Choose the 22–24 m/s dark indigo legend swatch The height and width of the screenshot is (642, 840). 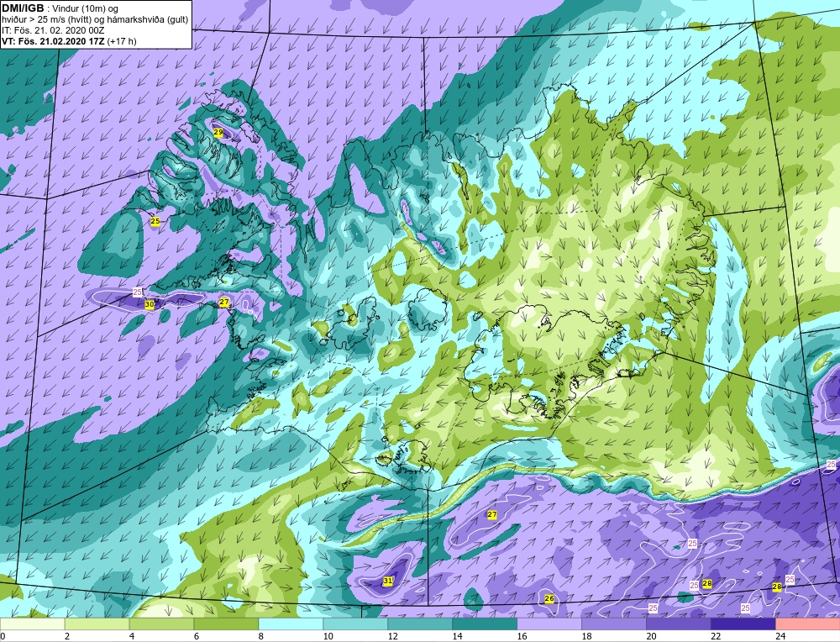click(743, 624)
